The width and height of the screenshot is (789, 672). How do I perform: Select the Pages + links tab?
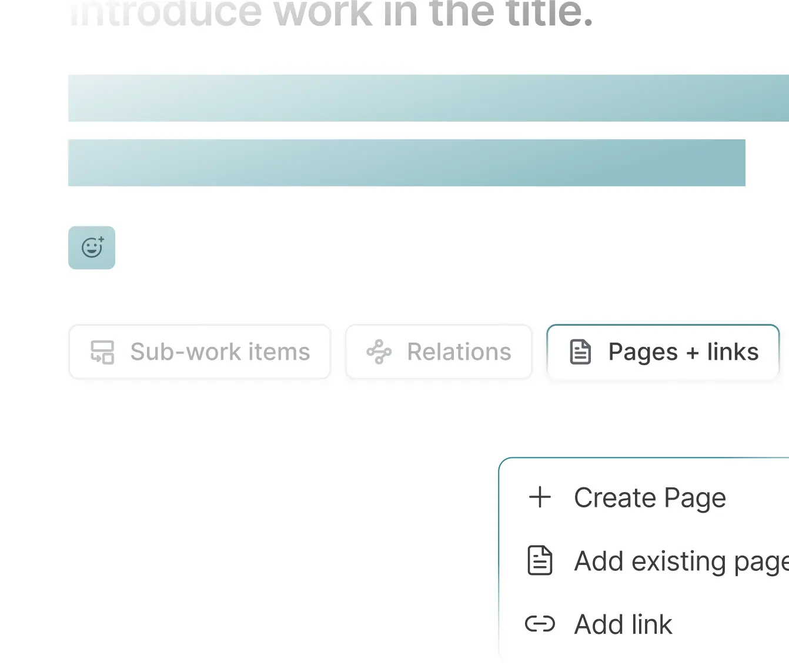tap(663, 352)
